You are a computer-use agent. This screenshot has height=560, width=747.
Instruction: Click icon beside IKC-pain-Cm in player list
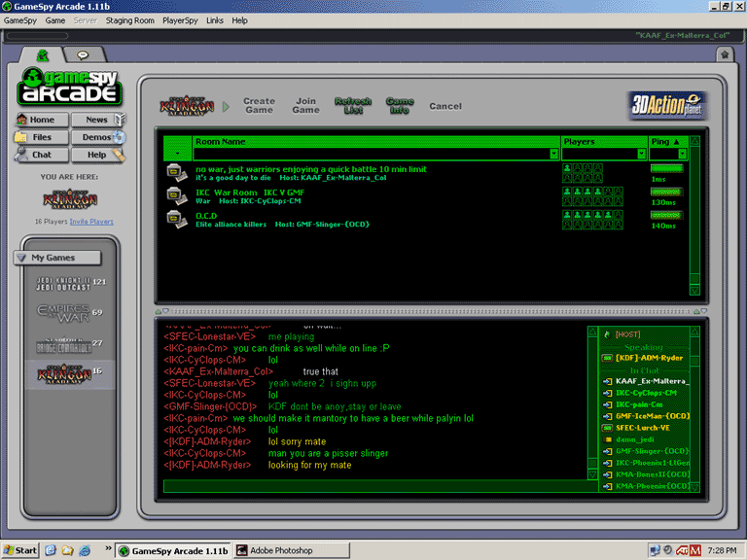[607, 404]
